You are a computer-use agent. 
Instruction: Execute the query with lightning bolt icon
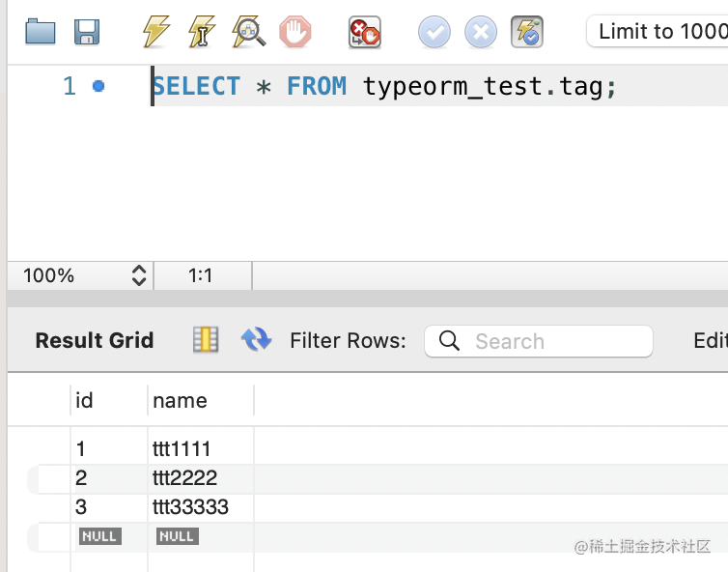[155, 33]
